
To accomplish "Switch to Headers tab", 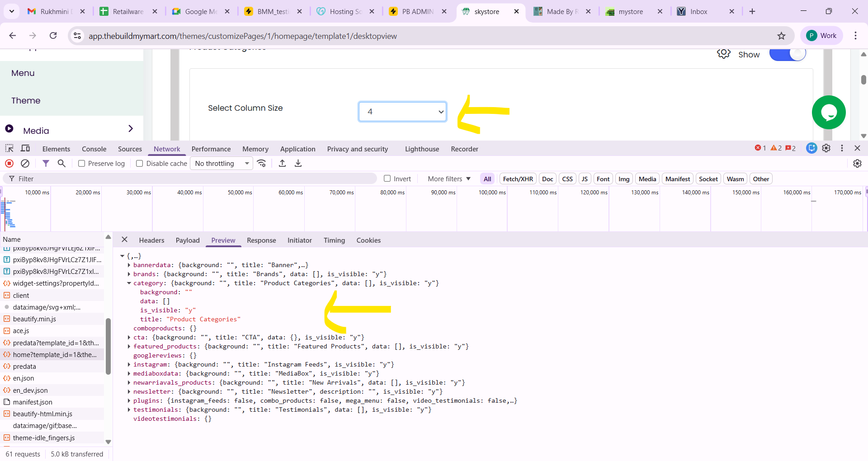I will [x=151, y=240].
